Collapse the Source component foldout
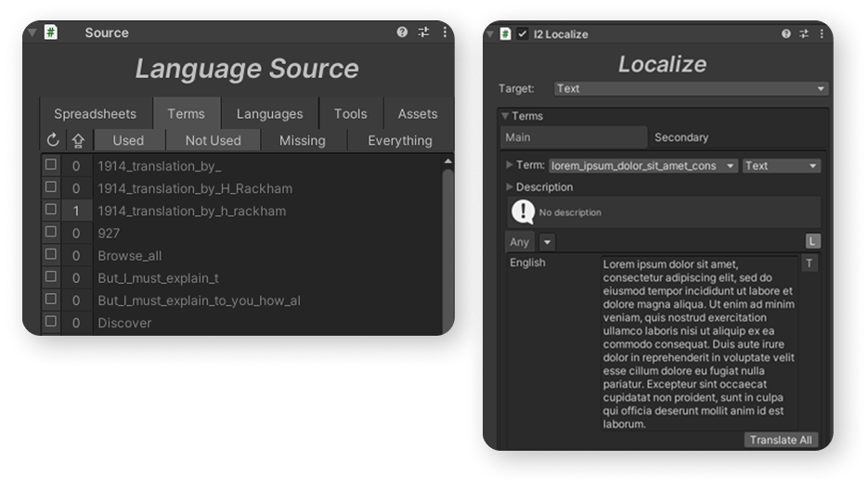 (32, 32)
